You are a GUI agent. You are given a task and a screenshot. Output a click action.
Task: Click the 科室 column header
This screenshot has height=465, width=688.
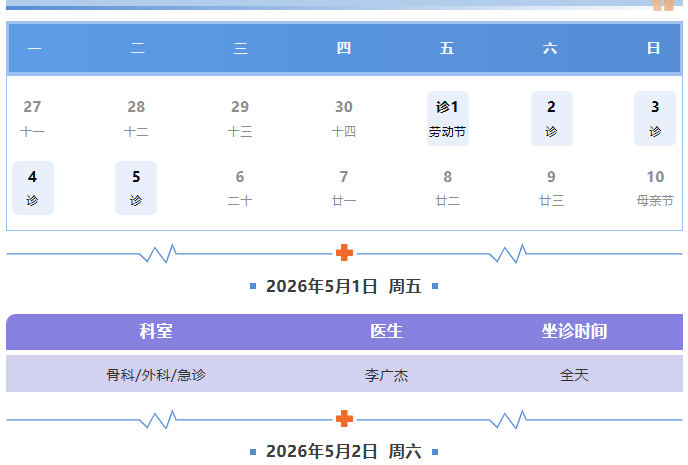156,331
